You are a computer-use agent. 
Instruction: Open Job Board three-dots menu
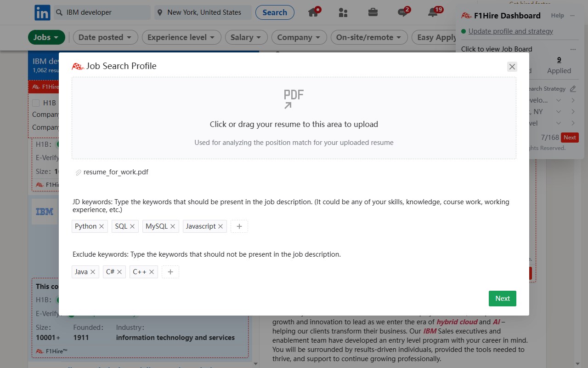pyautogui.click(x=573, y=49)
